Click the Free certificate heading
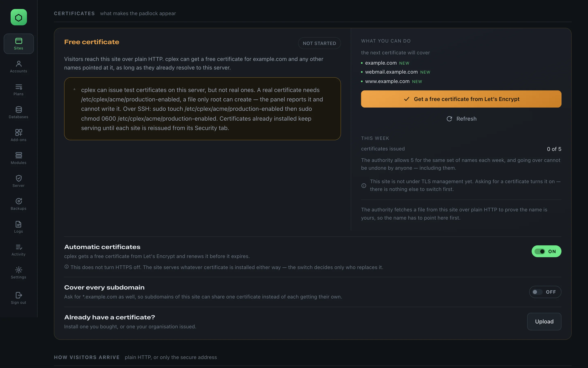The height and width of the screenshot is (368, 588). [x=92, y=42]
